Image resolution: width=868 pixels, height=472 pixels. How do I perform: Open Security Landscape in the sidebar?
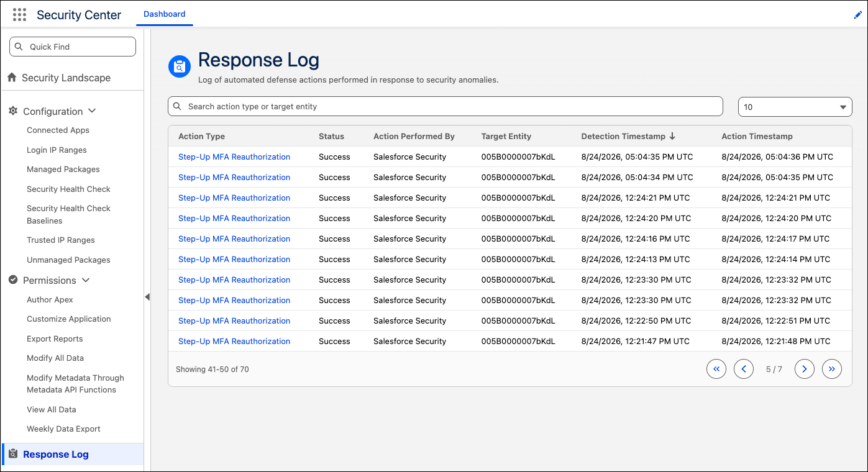(66, 78)
